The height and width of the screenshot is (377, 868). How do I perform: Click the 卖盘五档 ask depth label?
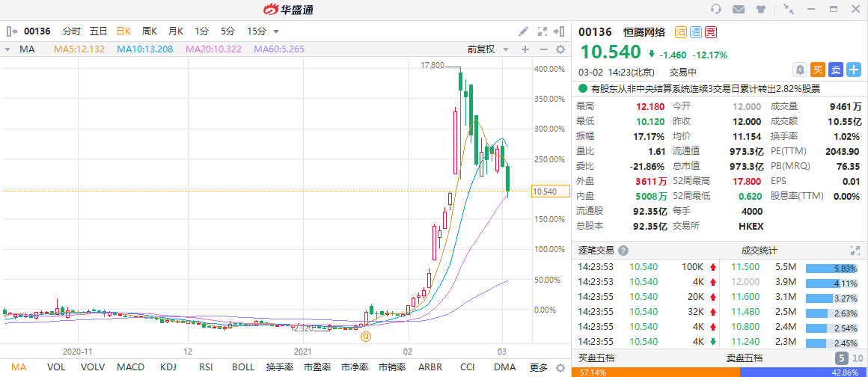pyautogui.click(x=745, y=358)
